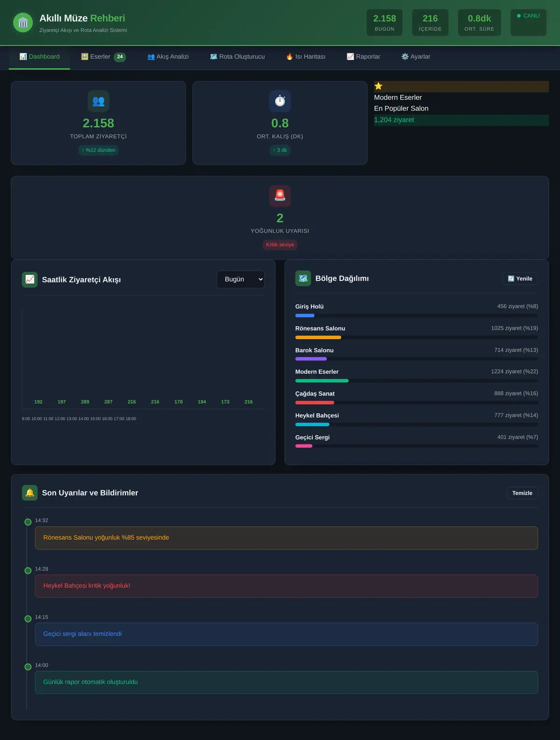Viewport: 560px width, 740px height.
Task: Click the total visitors people icon
Action: click(98, 101)
